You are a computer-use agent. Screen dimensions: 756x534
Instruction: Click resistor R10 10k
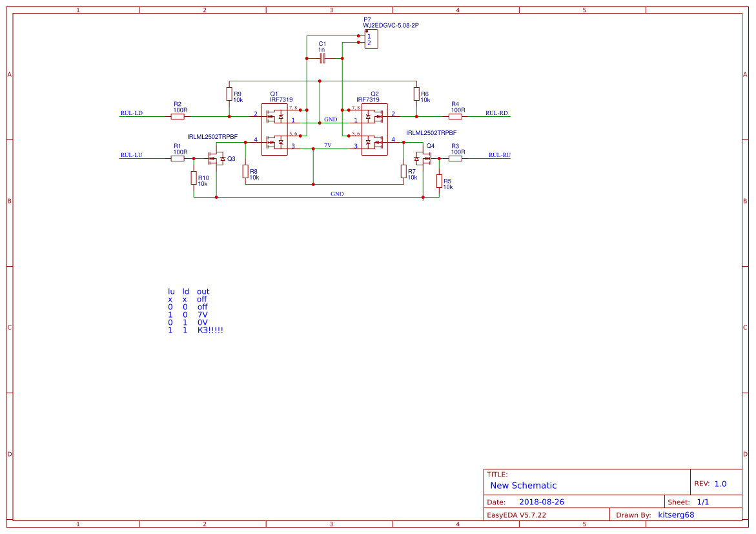(x=194, y=179)
